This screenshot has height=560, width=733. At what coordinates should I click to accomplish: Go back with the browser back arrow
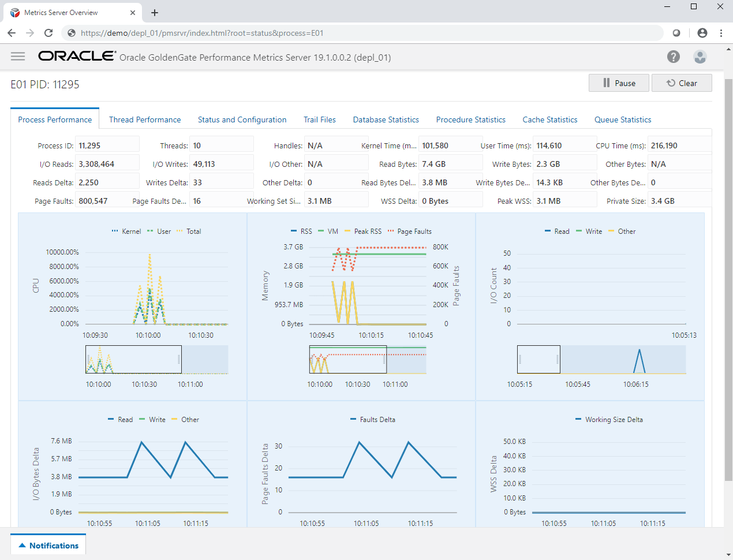coord(12,33)
